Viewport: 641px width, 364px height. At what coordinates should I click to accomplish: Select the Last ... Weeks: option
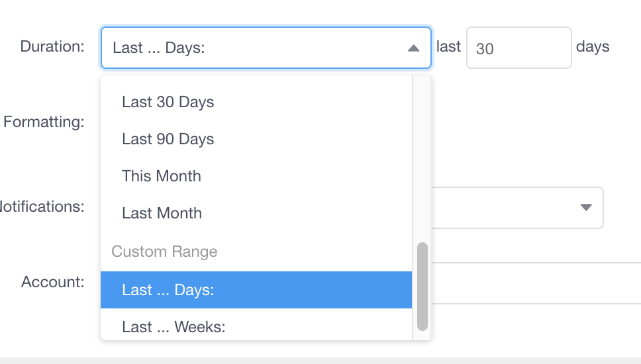pyautogui.click(x=174, y=327)
